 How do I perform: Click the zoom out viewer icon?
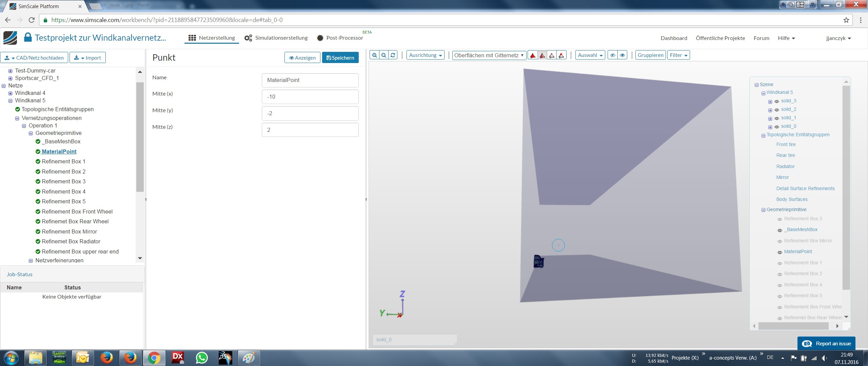[x=383, y=55]
